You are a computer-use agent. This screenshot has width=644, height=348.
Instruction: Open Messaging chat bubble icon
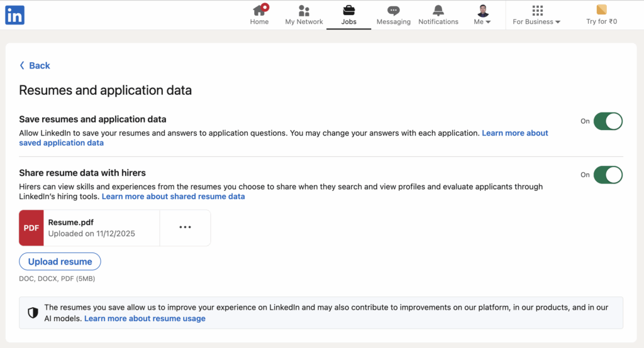pos(393,10)
